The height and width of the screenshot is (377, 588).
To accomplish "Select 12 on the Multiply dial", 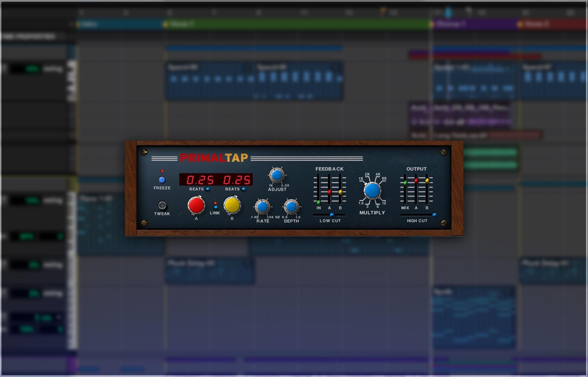I will click(384, 203).
